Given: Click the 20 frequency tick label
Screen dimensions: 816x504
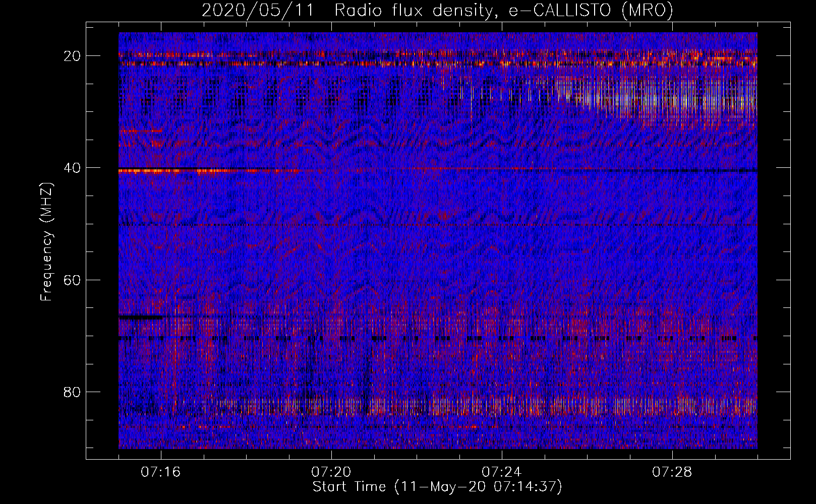Looking at the screenshot, I should (73, 56).
